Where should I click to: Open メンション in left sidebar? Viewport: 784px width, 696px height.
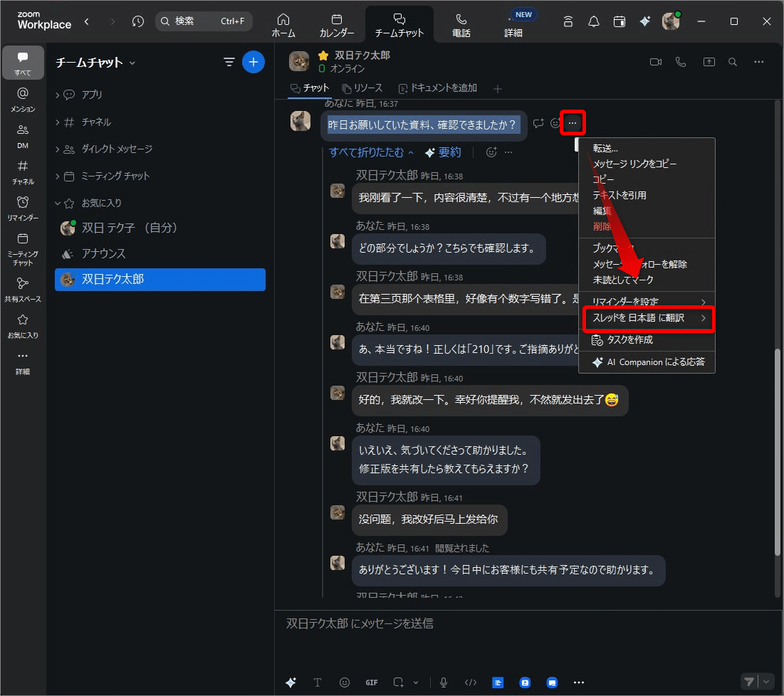click(23, 100)
